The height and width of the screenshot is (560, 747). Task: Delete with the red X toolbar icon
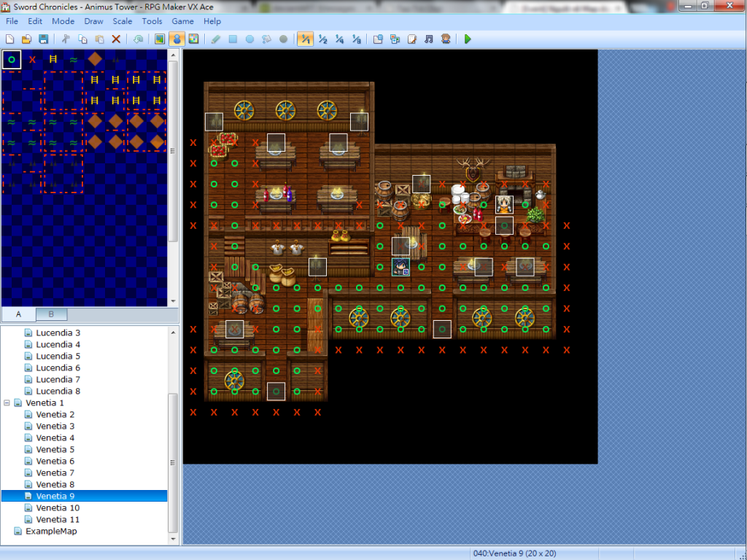coord(116,39)
